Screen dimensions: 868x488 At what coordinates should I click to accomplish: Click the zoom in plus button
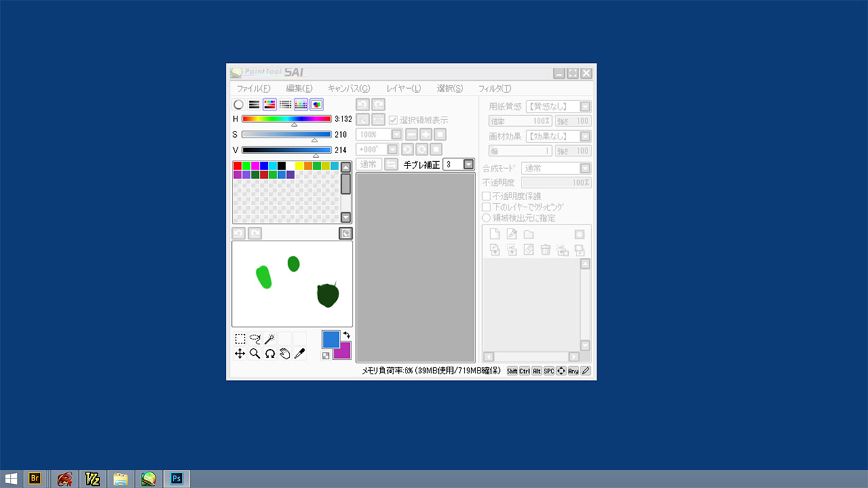click(x=426, y=134)
